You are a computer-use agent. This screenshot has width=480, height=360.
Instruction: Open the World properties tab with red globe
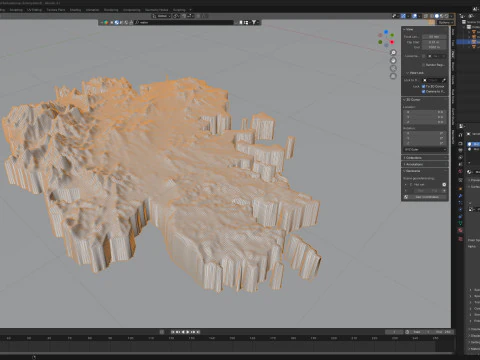(461, 171)
